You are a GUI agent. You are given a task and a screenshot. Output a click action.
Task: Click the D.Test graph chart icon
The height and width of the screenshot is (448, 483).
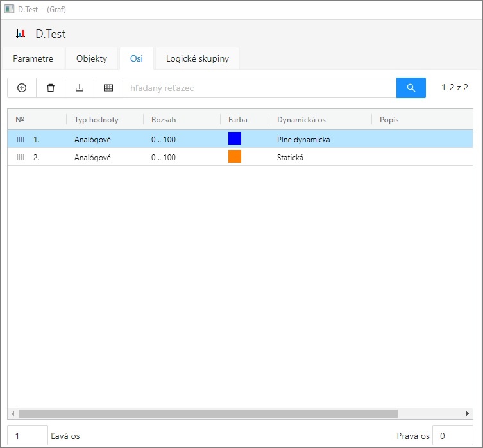[x=21, y=34]
